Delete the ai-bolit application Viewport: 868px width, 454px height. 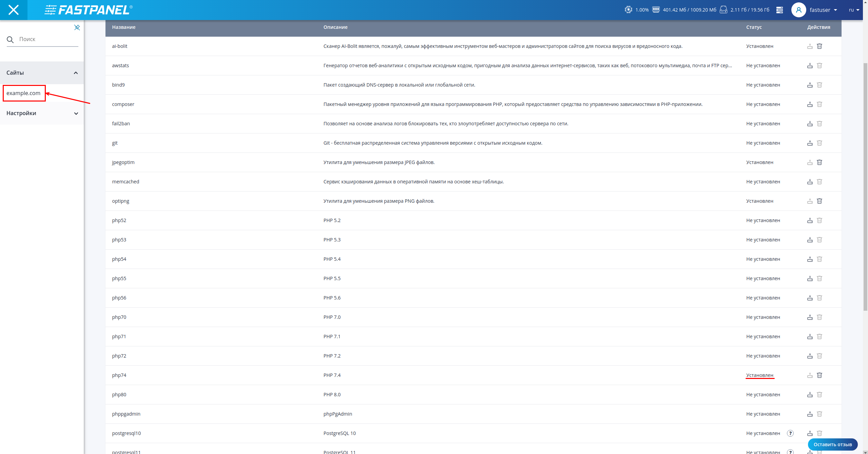pos(819,46)
